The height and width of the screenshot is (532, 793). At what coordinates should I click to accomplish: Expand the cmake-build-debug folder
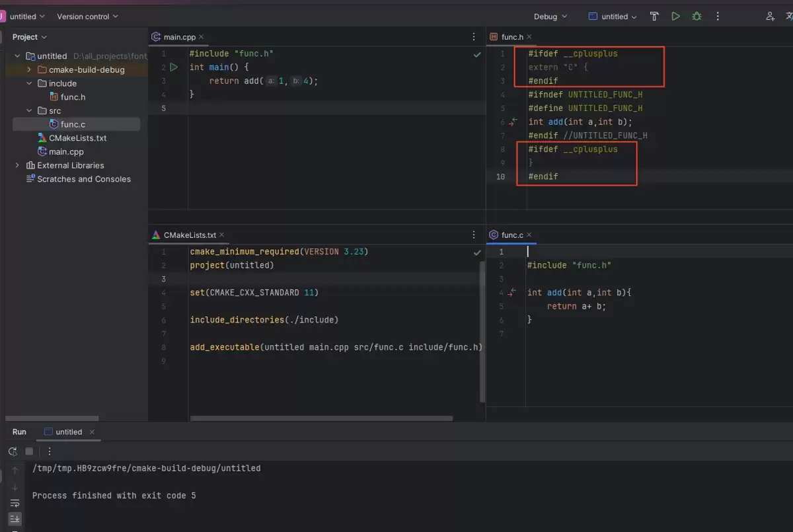tap(29, 69)
